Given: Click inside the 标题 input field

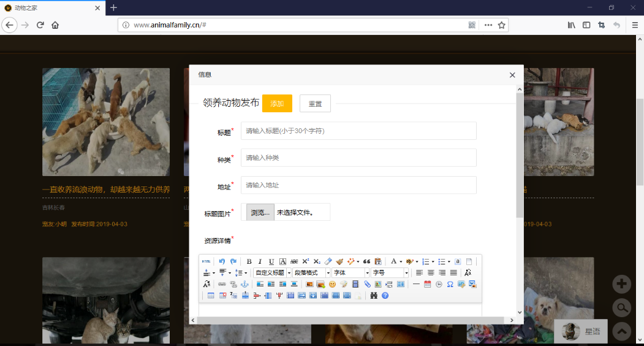Looking at the screenshot, I should [358, 131].
